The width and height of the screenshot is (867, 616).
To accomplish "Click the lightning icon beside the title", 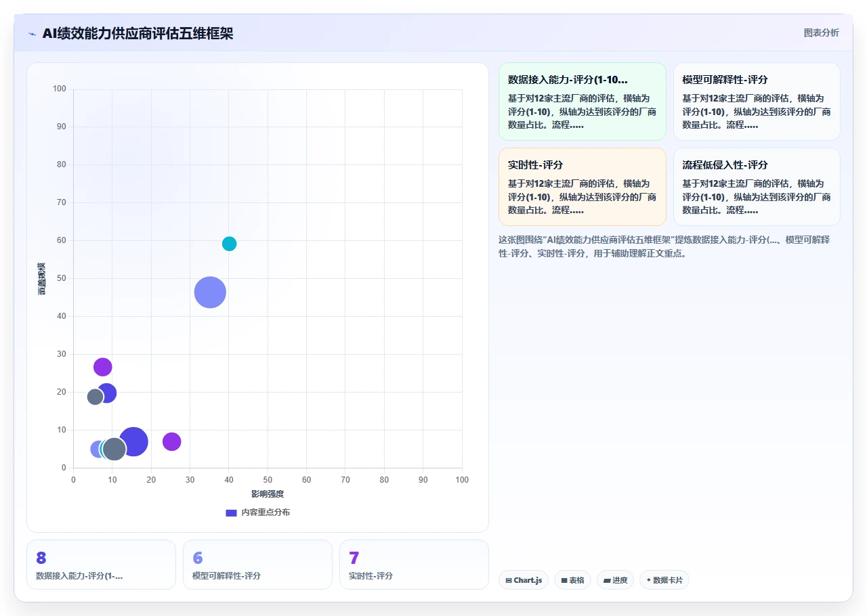I will [x=32, y=34].
